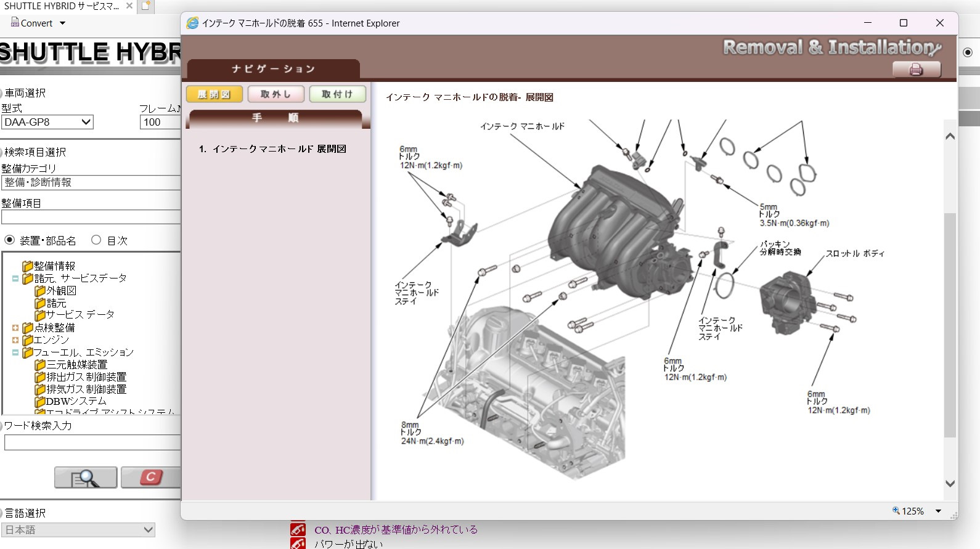This screenshot has height=549, width=980.
Task: Click the フレーム number input field
Action: (160, 122)
